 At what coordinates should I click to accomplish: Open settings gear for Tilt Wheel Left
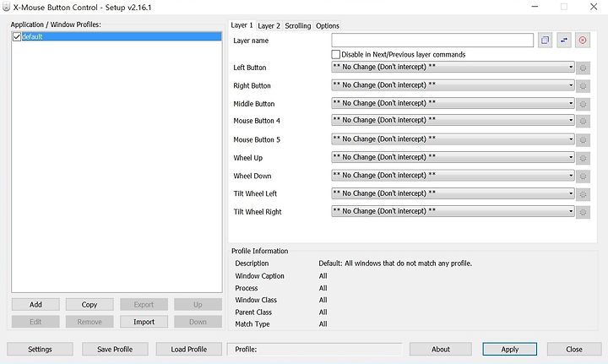(x=583, y=194)
